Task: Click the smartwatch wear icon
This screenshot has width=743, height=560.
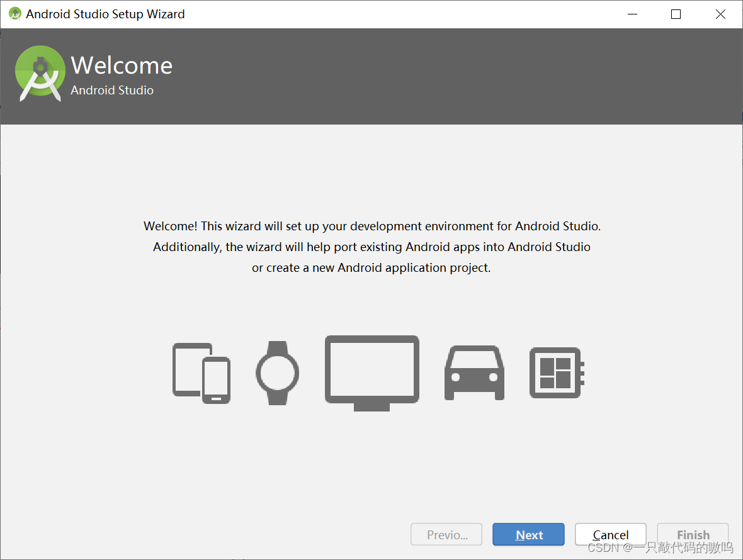Action: pyautogui.click(x=277, y=373)
